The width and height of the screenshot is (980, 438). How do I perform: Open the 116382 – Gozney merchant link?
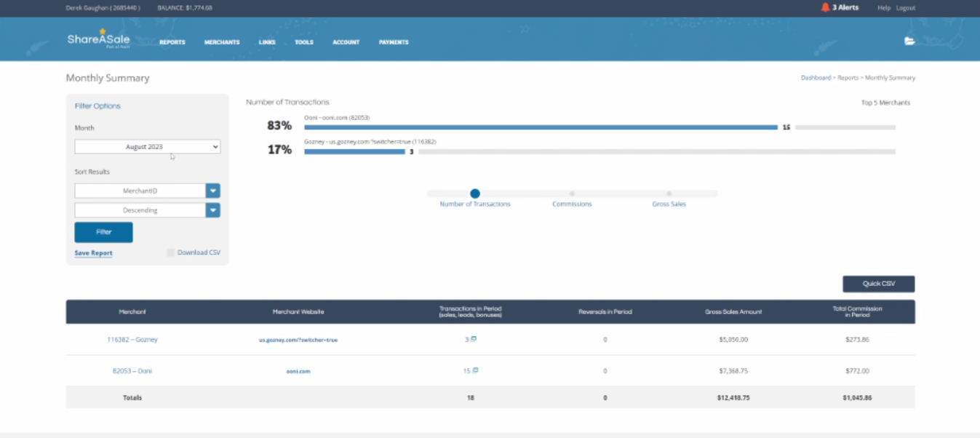coord(132,340)
